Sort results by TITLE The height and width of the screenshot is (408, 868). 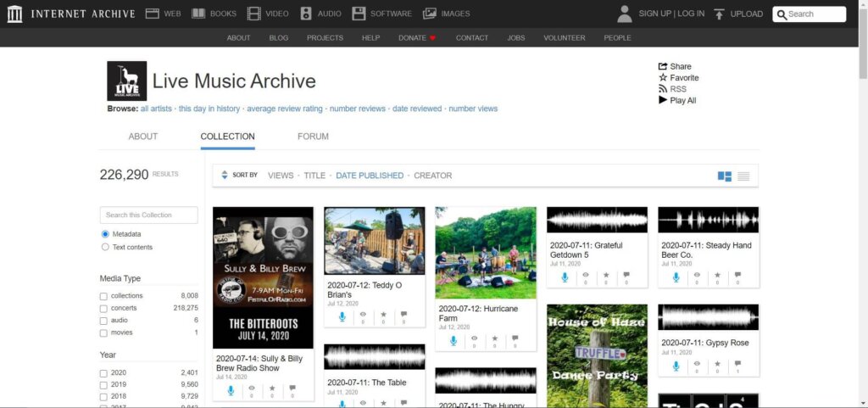coord(314,176)
